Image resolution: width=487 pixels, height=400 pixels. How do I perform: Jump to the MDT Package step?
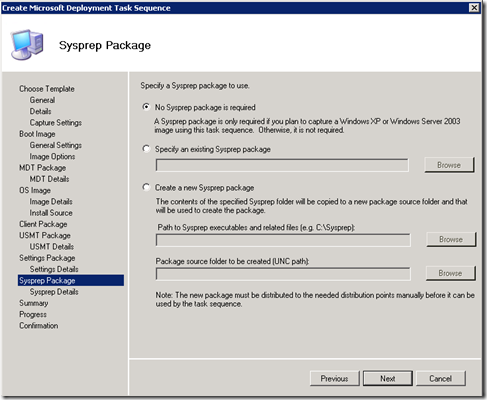(43, 168)
